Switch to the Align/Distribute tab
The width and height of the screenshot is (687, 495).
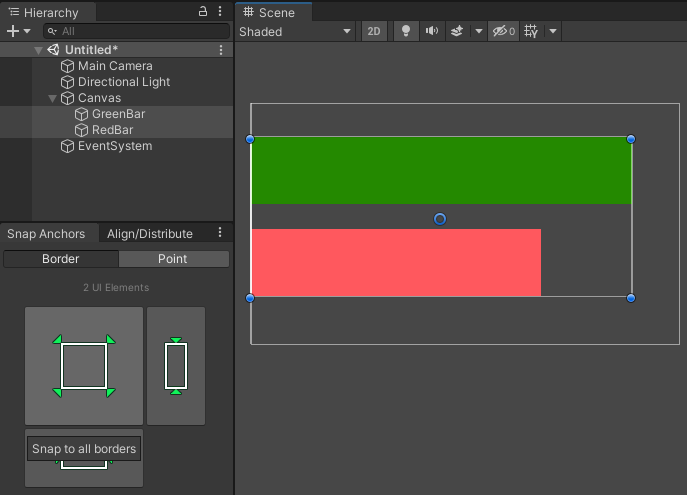click(150, 234)
